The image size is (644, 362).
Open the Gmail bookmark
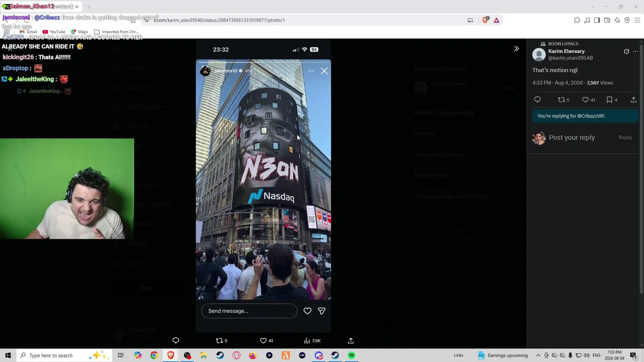(28, 32)
